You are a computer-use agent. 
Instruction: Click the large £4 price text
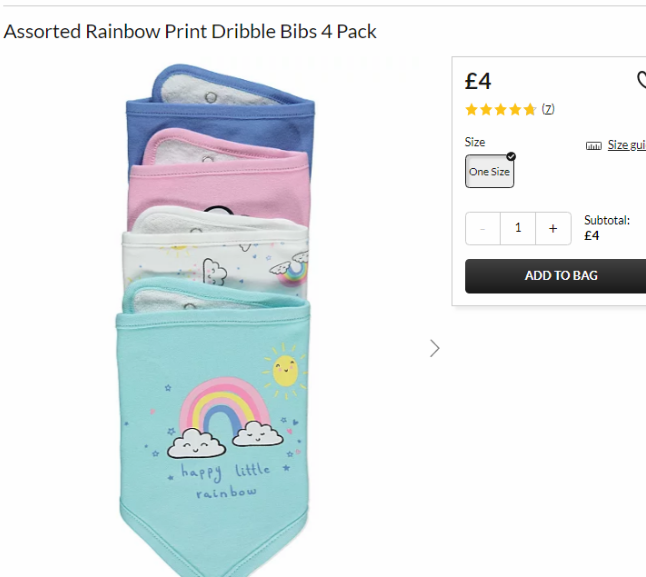[x=478, y=81]
